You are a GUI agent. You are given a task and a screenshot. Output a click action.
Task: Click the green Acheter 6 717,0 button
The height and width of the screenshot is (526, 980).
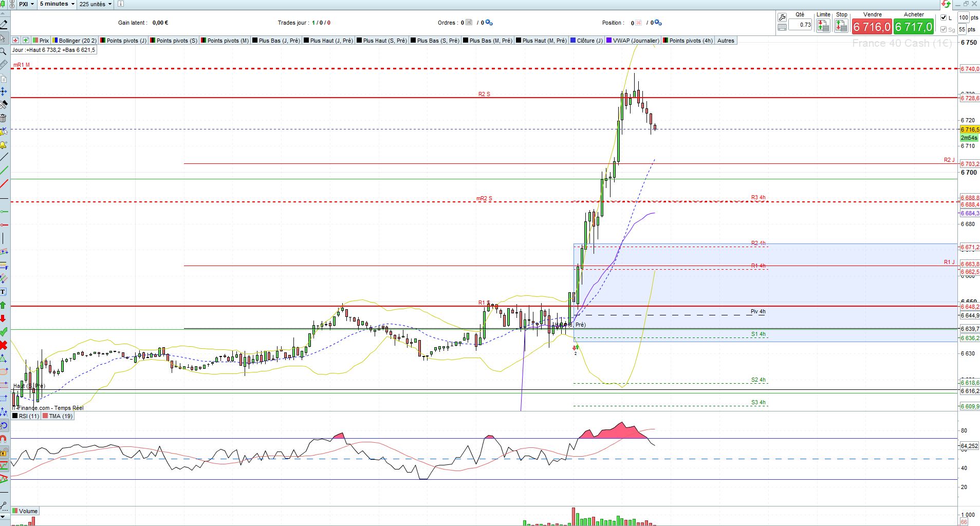click(913, 27)
